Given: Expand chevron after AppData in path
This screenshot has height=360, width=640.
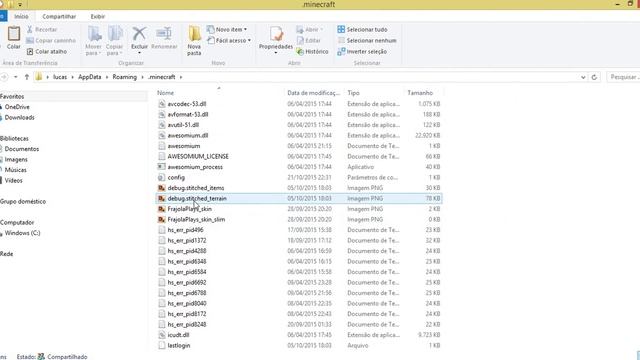Looking at the screenshot, I should click(x=107, y=77).
